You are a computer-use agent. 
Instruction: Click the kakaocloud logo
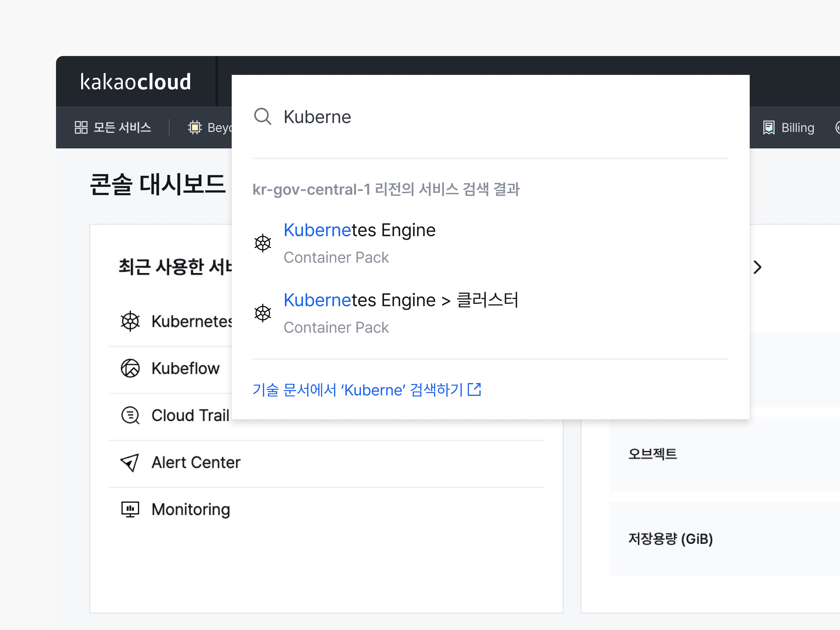[135, 82]
